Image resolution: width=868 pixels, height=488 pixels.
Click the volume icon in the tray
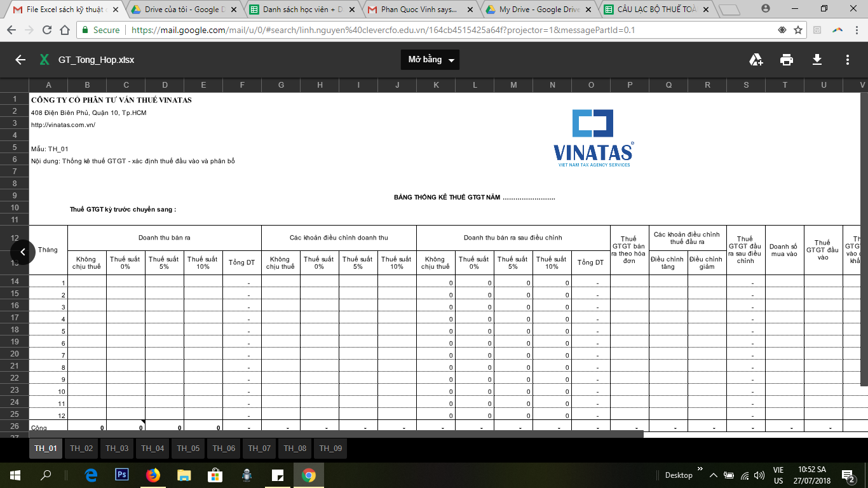759,475
